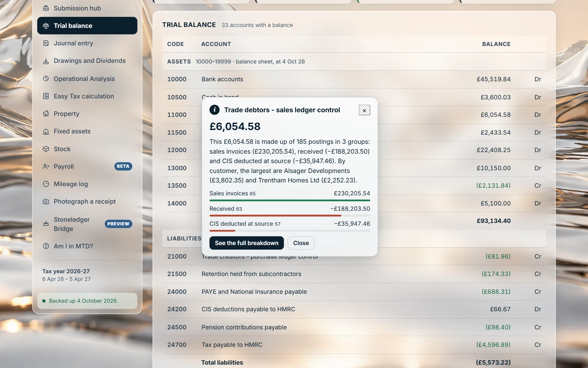This screenshot has height=368, width=588.
Task: Click the Trial balance scales icon
Action: [46, 26]
